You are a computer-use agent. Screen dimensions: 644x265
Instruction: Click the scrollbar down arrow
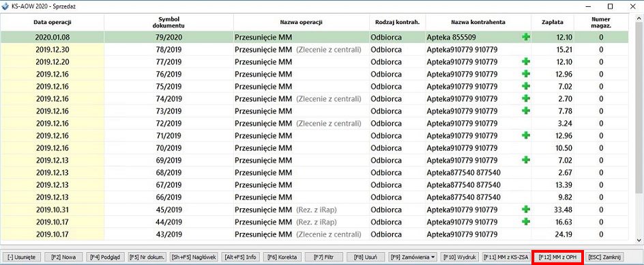tap(639, 240)
